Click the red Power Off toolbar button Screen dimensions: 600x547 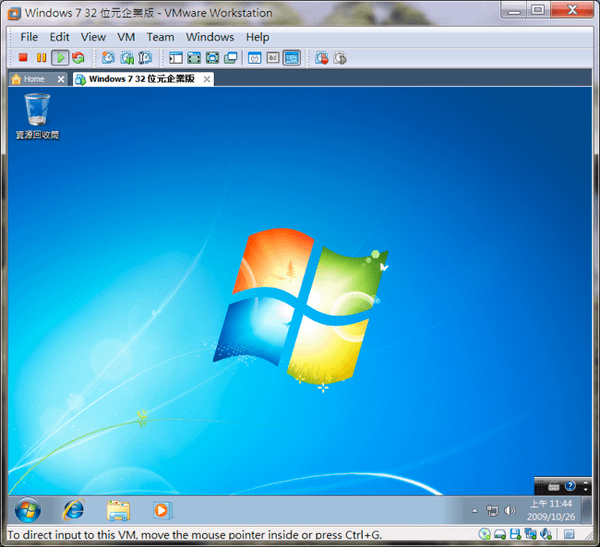23,58
